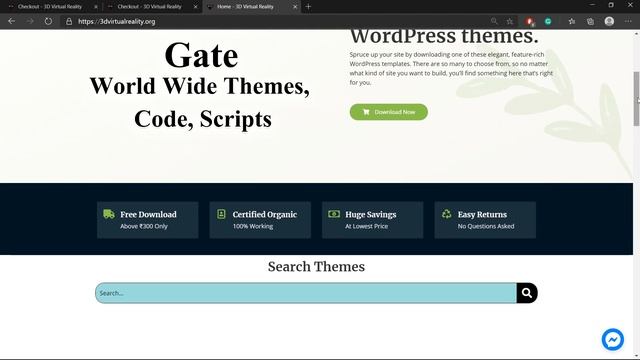640x360 pixels.
Task: Open the zoom magnifier icon in address bar
Action: point(494,21)
